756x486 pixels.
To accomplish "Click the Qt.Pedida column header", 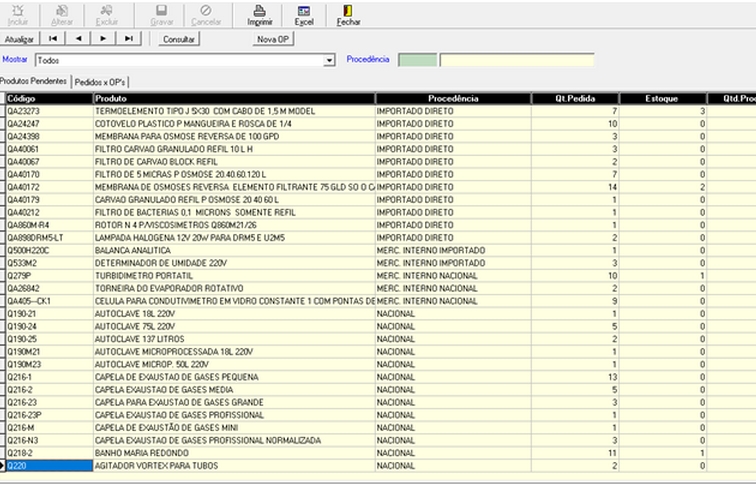I will coord(575,98).
